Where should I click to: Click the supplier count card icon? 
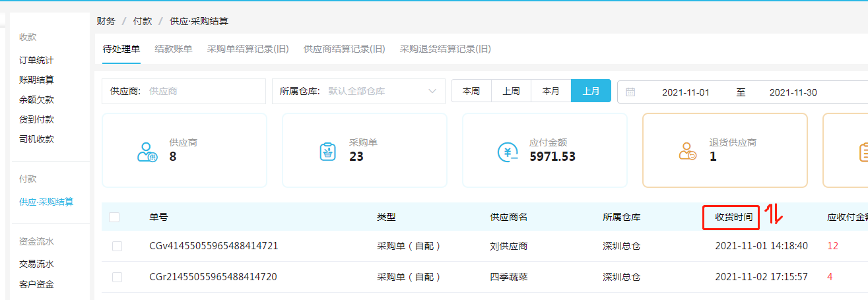147,152
